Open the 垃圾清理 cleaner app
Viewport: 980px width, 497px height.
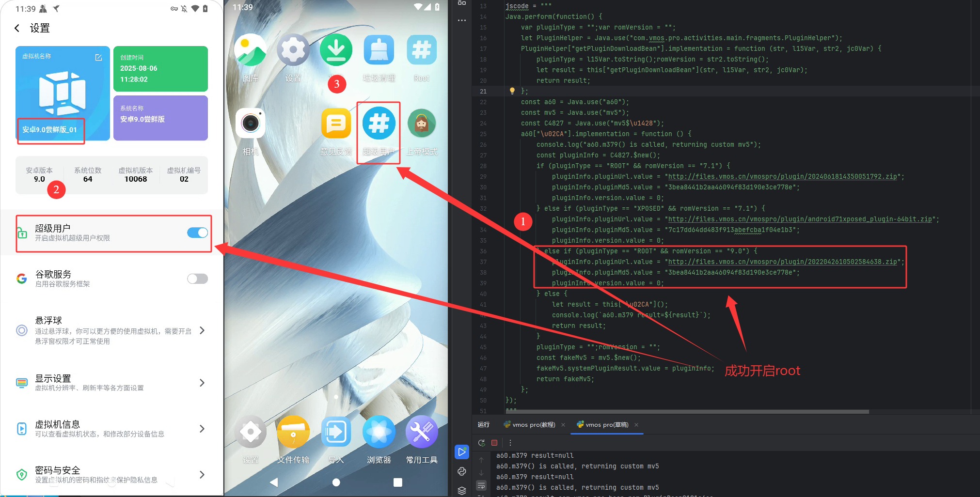[379, 50]
